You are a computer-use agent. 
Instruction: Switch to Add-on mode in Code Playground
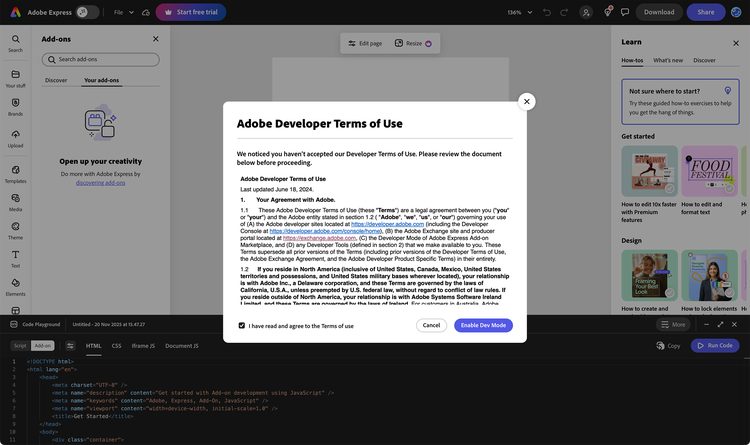(43, 345)
